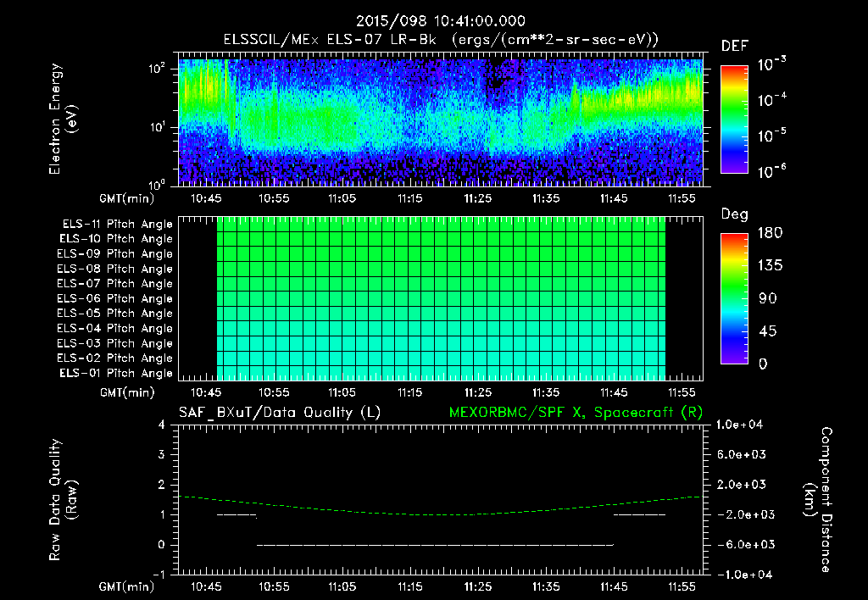Screen dimensions: 868x600
Task: Click the green "MEXORBMC/SPF X, Spacecraft (R)" legend
Action: (576, 413)
